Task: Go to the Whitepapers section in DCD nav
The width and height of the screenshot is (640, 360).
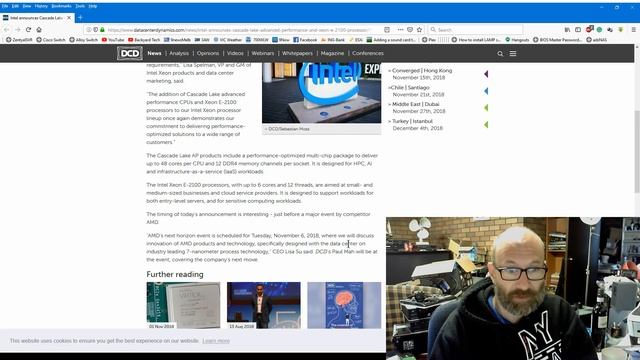Action: pyautogui.click(x=297, y=53)
